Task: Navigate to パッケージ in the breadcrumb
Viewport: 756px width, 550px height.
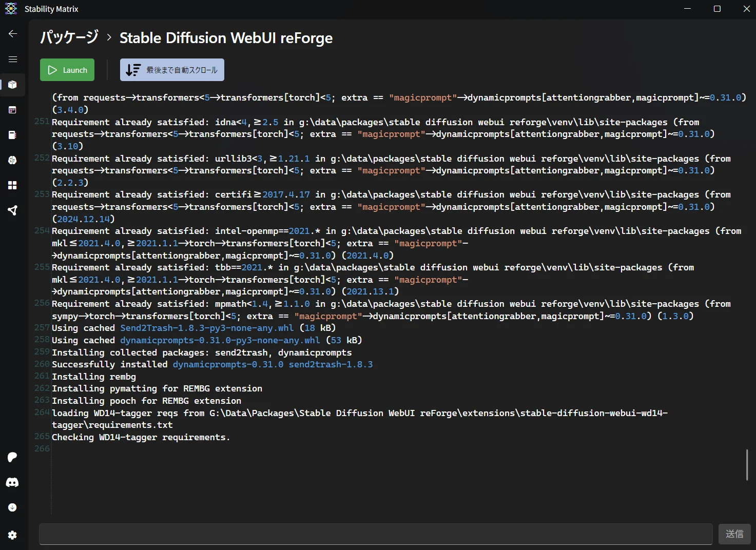Action: click(69, 37)
